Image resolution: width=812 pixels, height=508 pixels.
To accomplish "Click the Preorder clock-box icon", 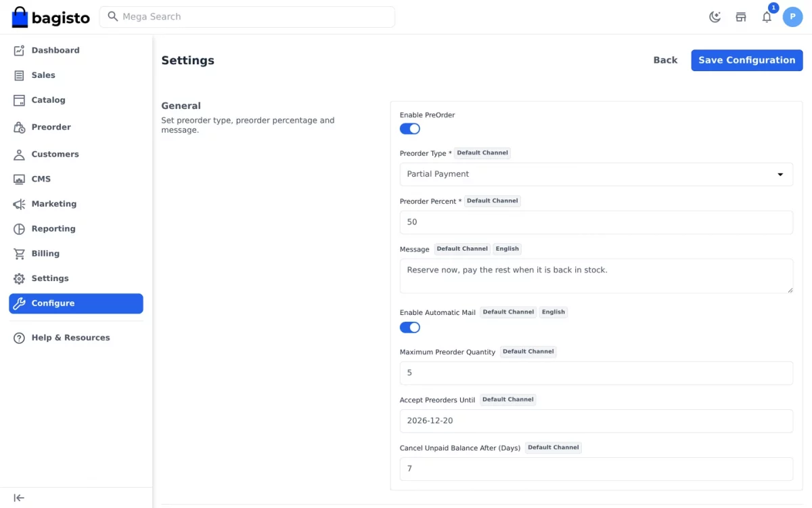I will (19, 127).
